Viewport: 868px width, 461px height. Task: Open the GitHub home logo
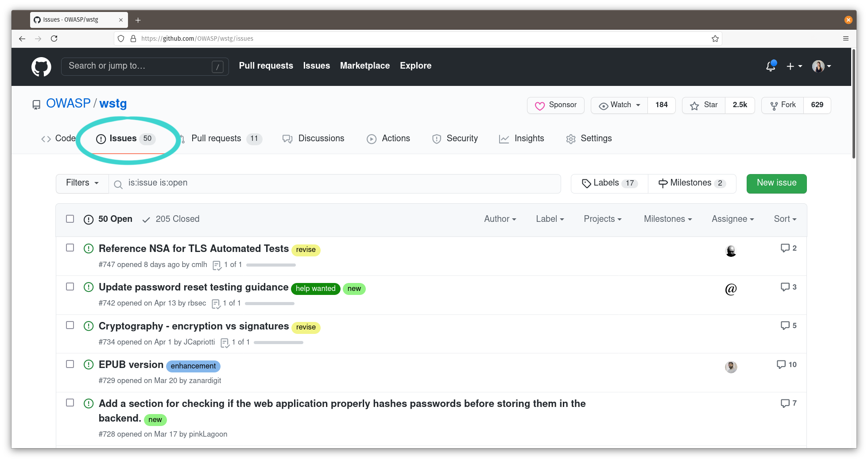point(41,66)
